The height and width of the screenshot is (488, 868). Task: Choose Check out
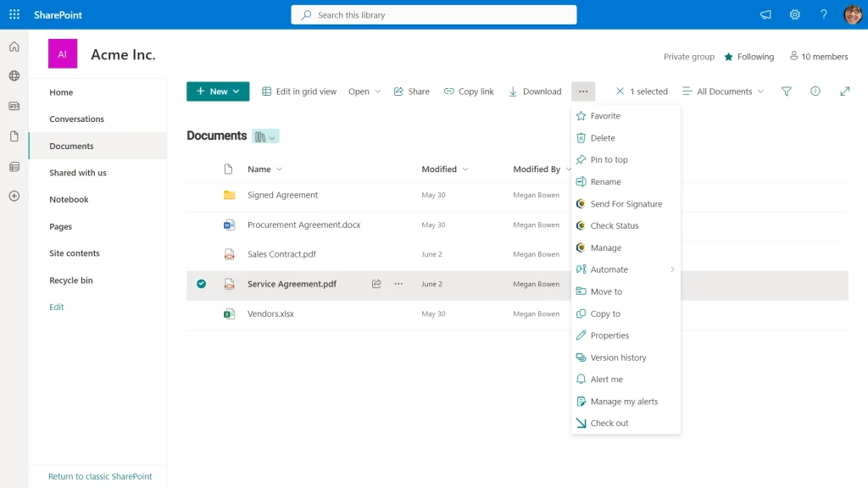(626, 424)
